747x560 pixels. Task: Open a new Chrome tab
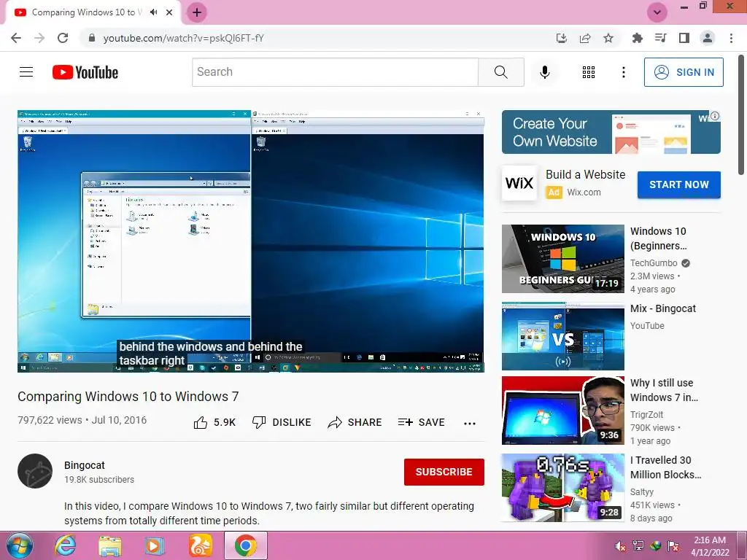[x=197, y=12]
